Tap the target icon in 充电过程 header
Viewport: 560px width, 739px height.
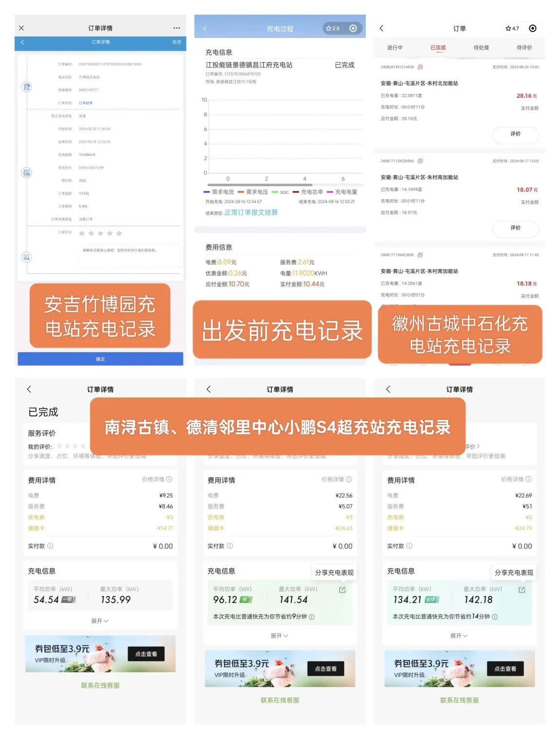point(354,29)
